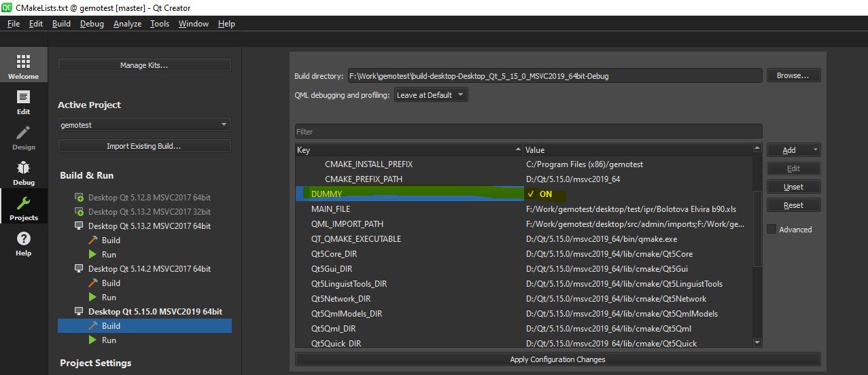Select the Qt5Gui_DIR key
The width and height of the screenshot is (868, 375).
(x=332, y=269)
